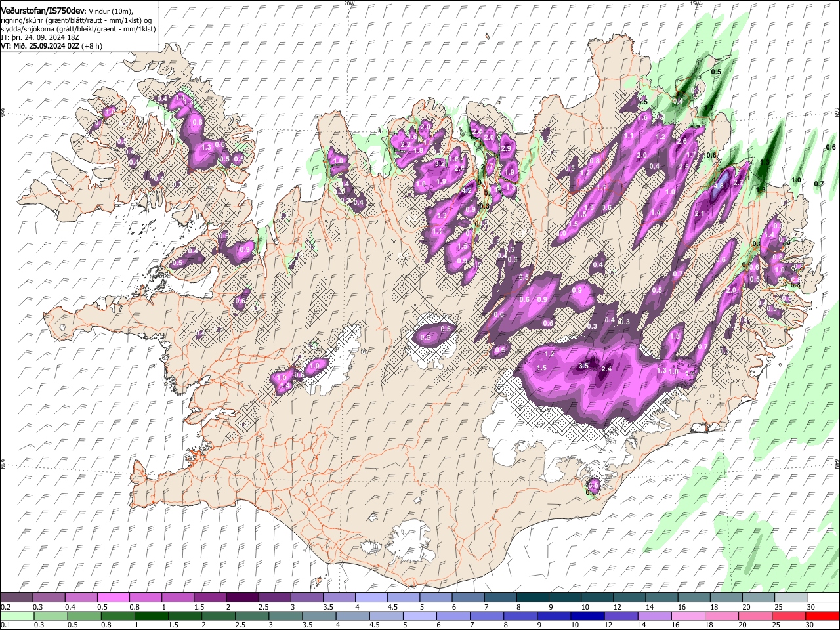Select light gray upper swatch between 25 and 30
Viewport: 840px width, 630px height.
click(x=790, y=597)
